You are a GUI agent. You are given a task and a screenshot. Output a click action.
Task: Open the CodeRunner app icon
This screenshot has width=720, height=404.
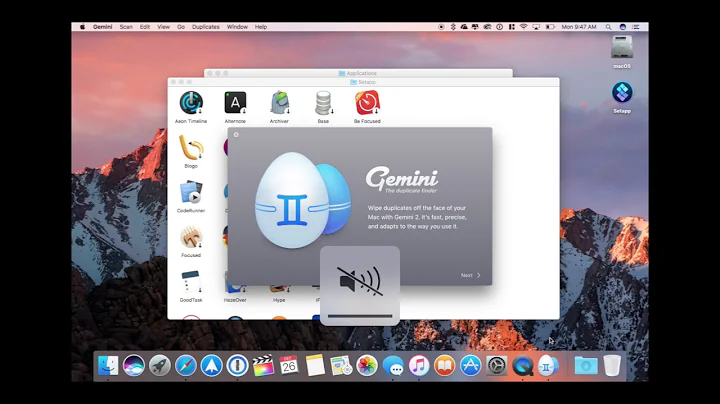pyautogui.click(x=191, y=192)
